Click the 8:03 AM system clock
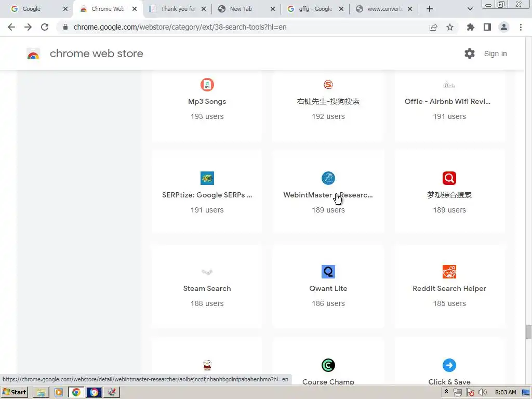Screen dimensions: 532x399 tap(506, 392)
